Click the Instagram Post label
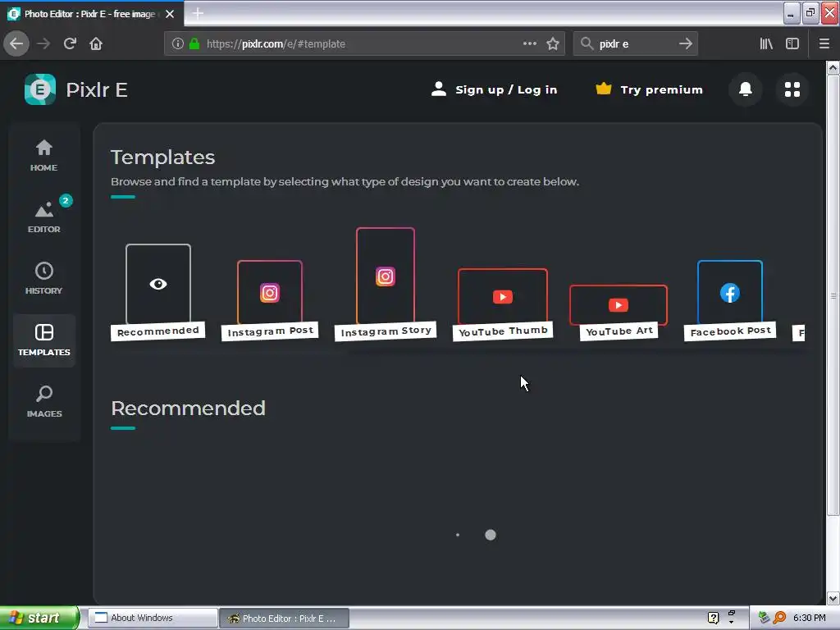840x630 pixels. (x=270, y=331)
